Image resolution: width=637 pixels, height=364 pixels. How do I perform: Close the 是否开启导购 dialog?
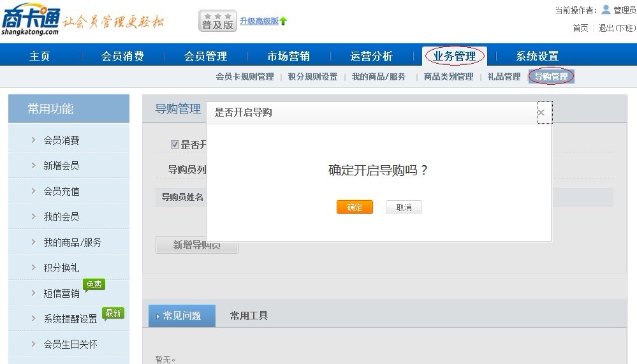541,113
